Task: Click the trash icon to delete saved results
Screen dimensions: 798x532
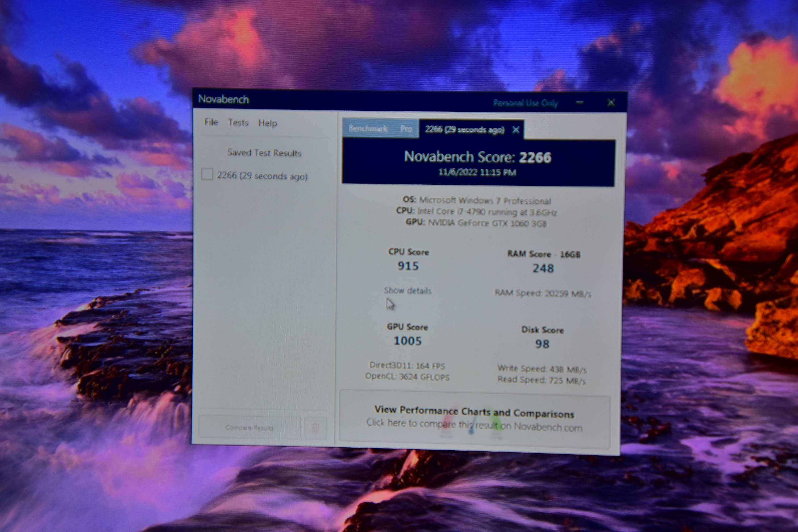Action: tap(315, 429)
